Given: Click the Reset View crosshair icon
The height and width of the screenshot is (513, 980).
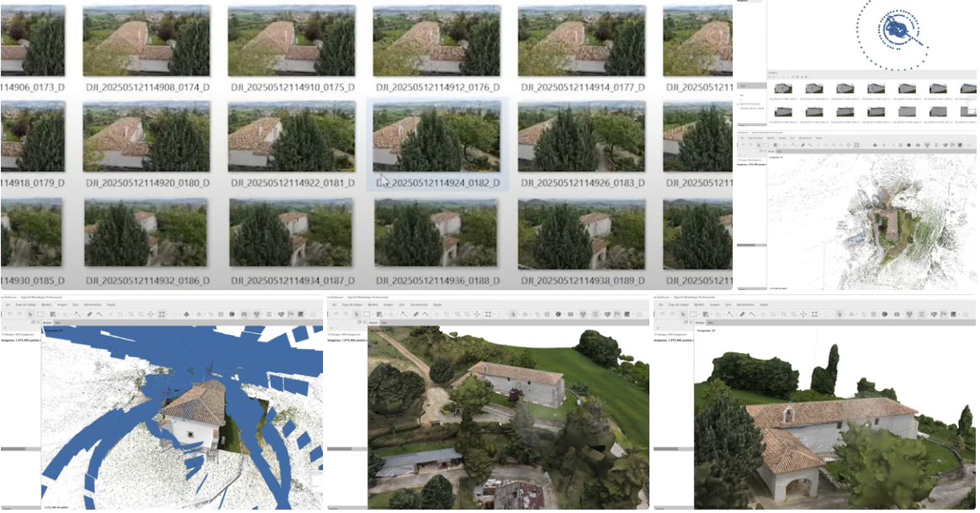Looking at the screenshot, I should point(151,314).
